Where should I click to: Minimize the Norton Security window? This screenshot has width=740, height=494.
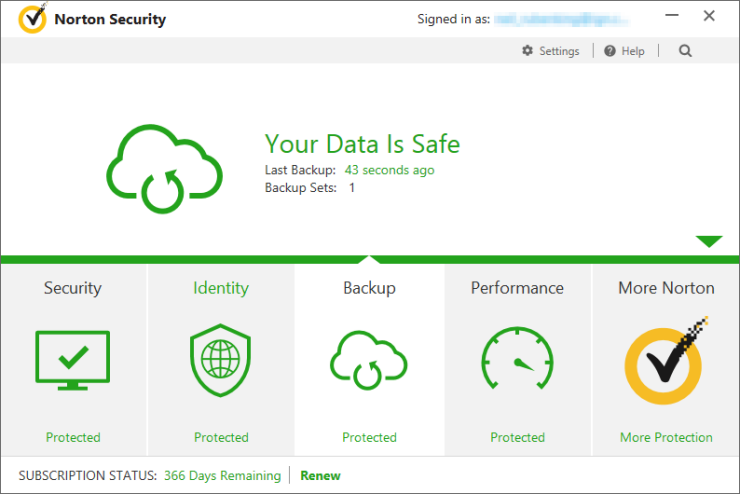point(672,16)
